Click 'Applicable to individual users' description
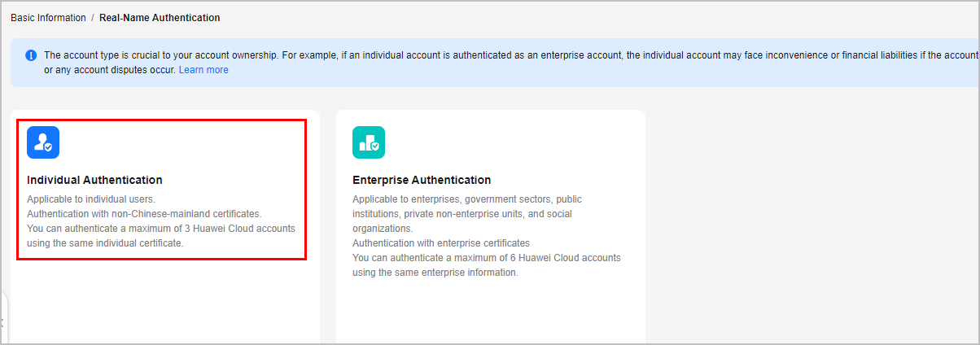Screen dimensions: 980x345 91,199
